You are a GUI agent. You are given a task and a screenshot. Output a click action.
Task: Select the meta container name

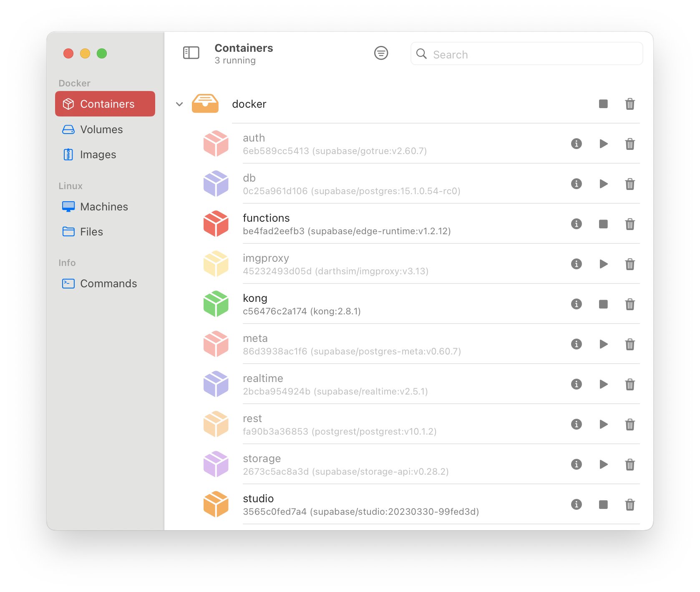pos(255,338)
